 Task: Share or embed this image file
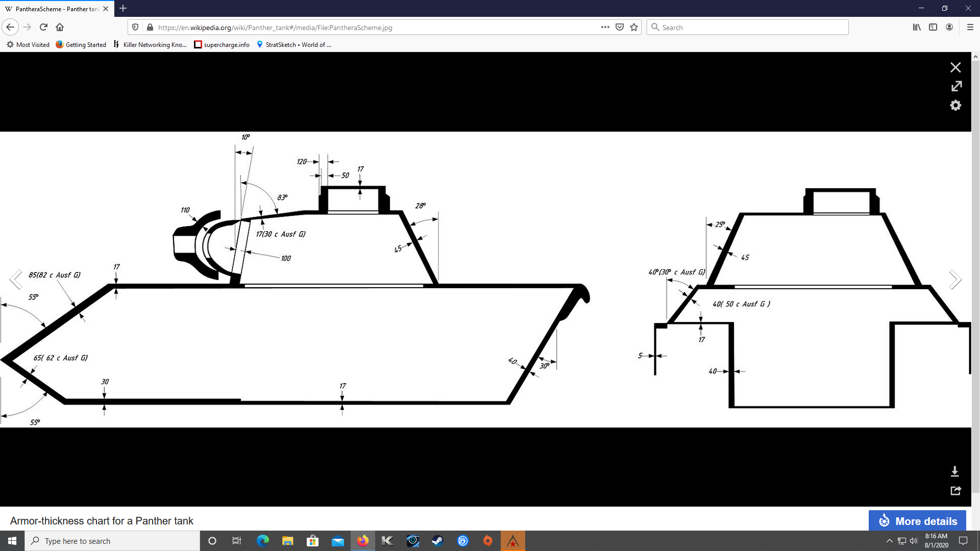click(955, 490)
